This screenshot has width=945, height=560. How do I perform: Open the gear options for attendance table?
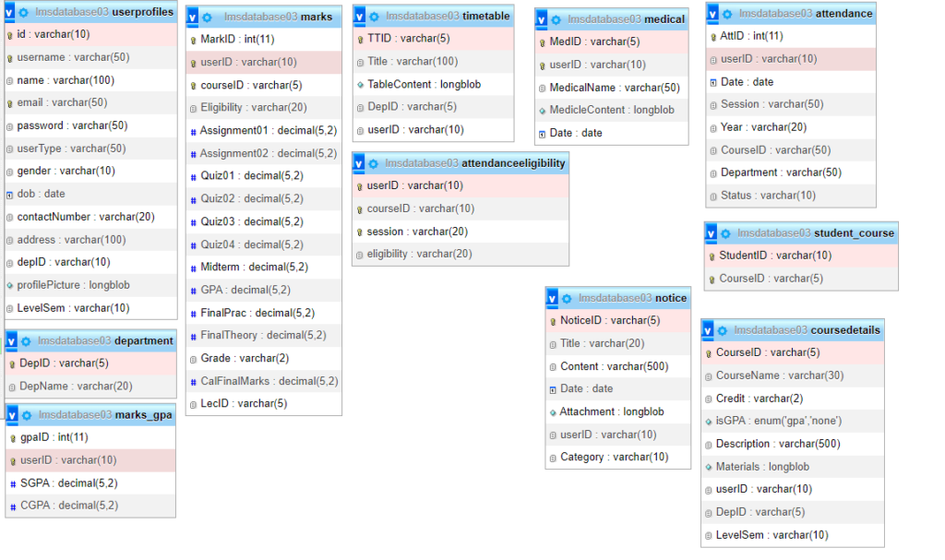click(x=727, y=14)
